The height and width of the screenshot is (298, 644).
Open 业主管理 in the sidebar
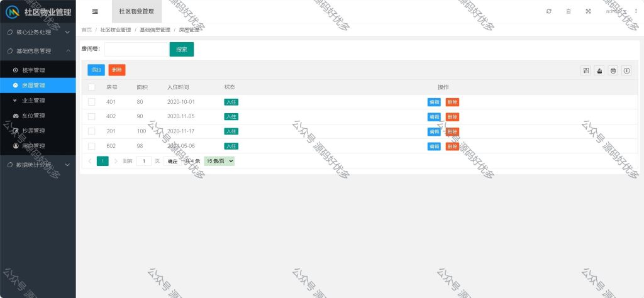pos(38,101)
